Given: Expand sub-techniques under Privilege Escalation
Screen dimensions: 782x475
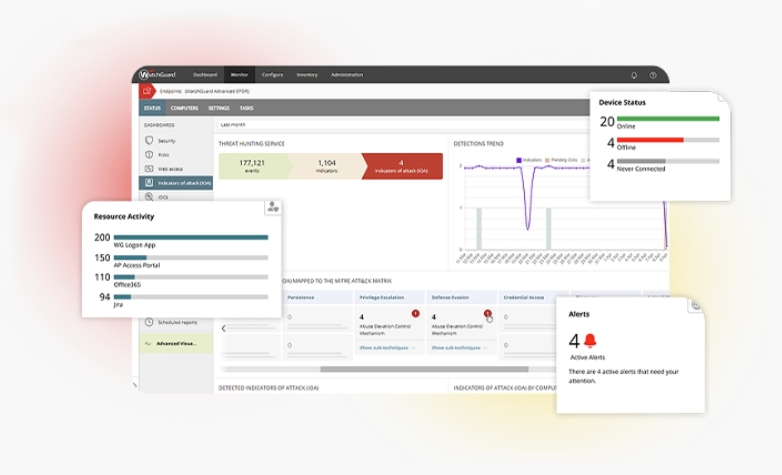Looking at the screenshot, I should (x=384, y=348).
